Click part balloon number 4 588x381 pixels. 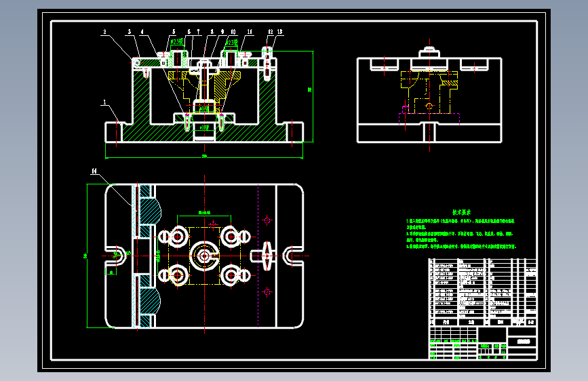142,32
